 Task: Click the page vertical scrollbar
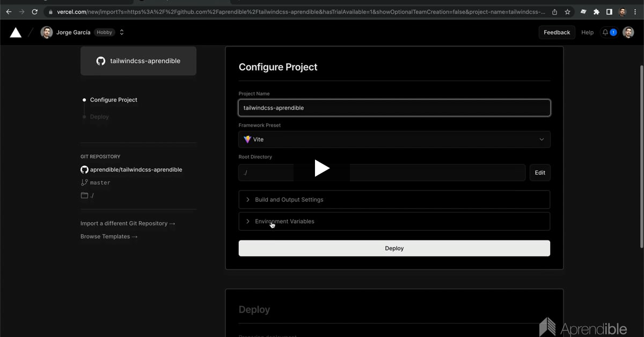click(641, 156)
